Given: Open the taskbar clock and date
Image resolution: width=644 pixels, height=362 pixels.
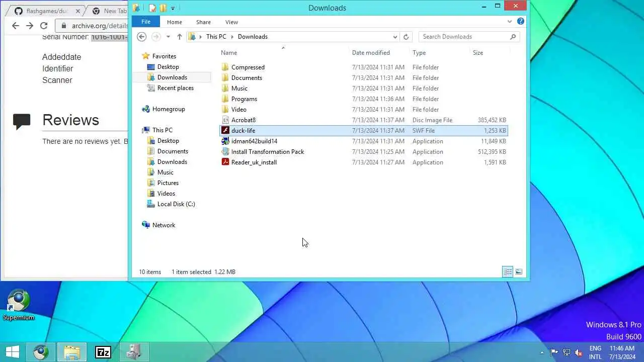Looking at the screenshot, I should point(622,352).
